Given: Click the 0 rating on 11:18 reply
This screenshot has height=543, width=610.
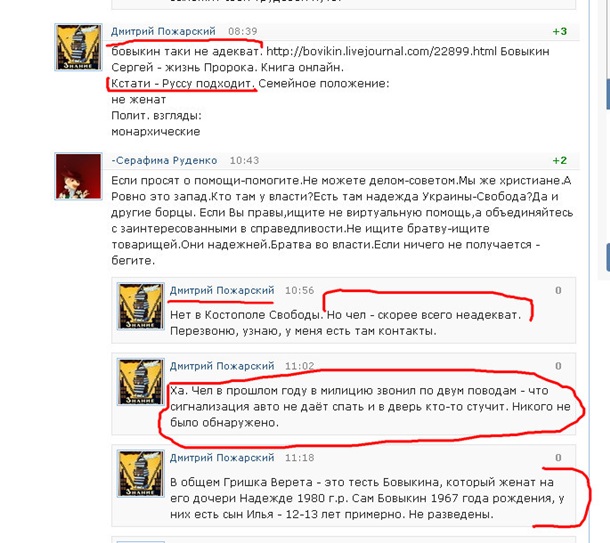Looking at the screenshot, I should coord(558,457).
